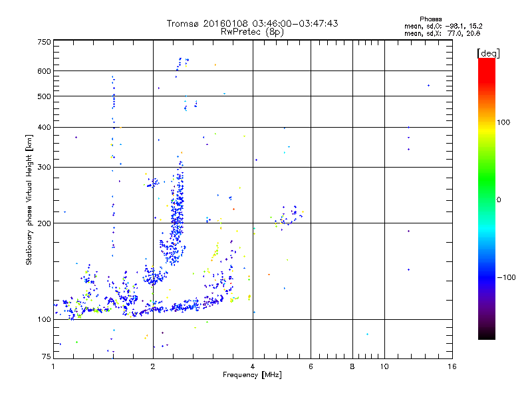Click the "[deg]" colorbar unit label
Image resolution: width=532 pixels, height=399 pixels.
488,53
